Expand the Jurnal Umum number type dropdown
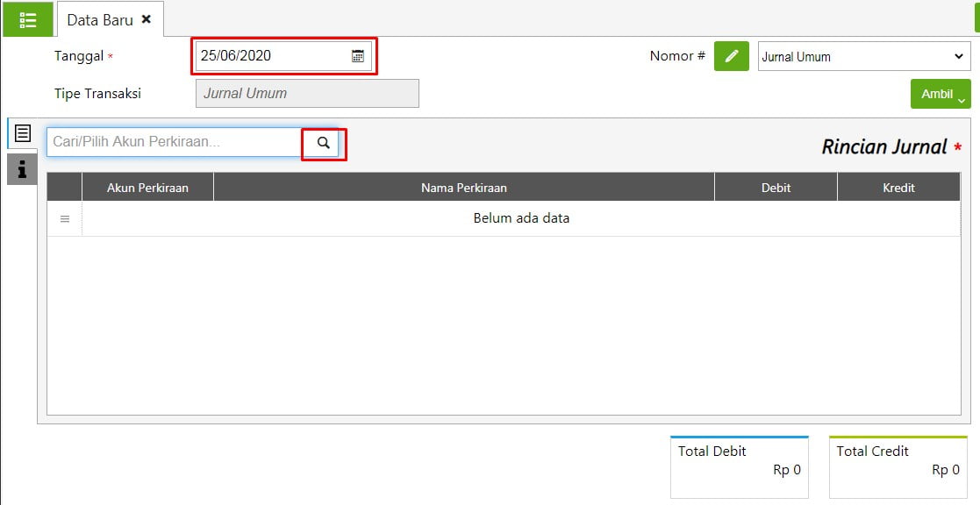980x505 pixels. (864, 57)
